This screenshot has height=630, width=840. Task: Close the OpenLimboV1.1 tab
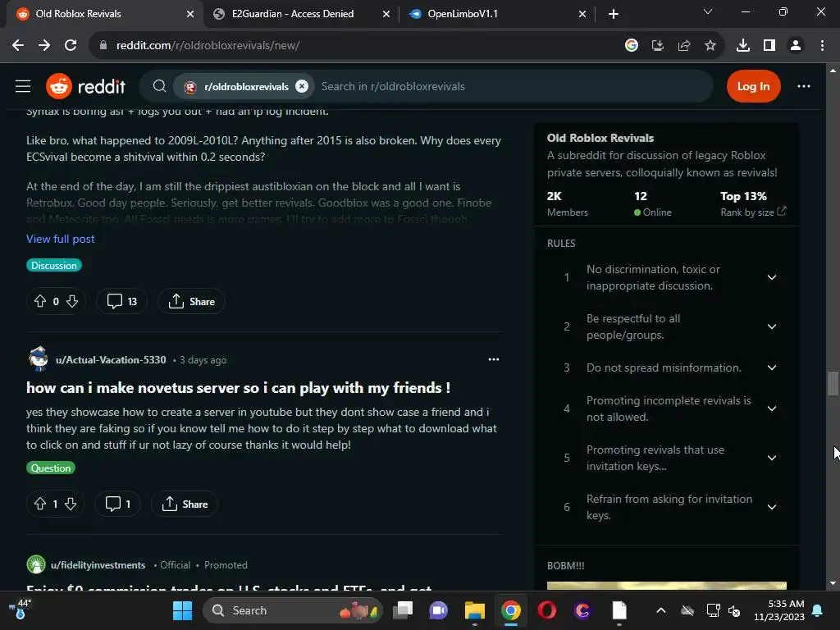pos(582,14)
